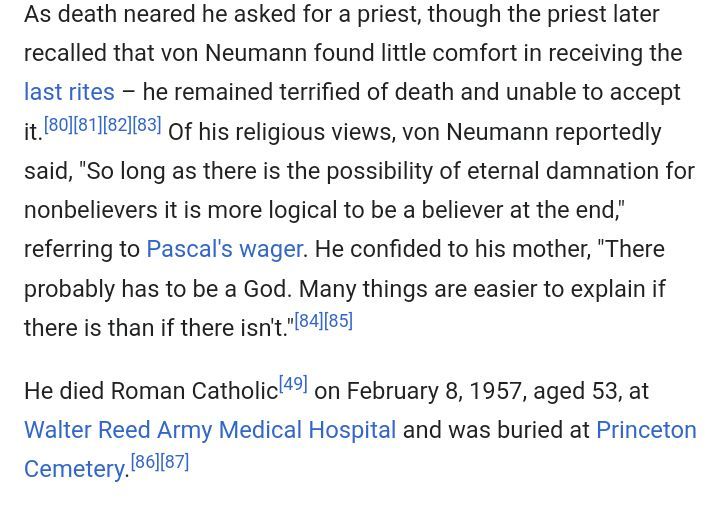Follow the "Pascal's wager" link
This screenshot has height=531, width=720.
point(224,249)
